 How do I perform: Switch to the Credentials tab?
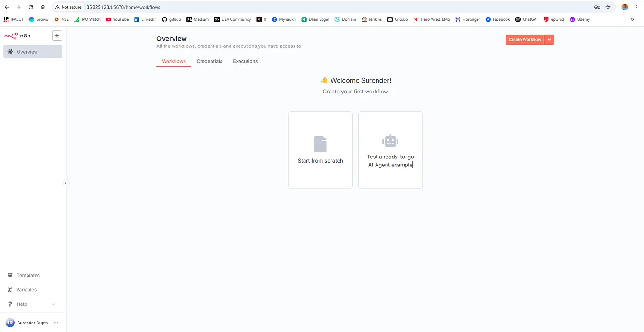(x=209, y=61)
